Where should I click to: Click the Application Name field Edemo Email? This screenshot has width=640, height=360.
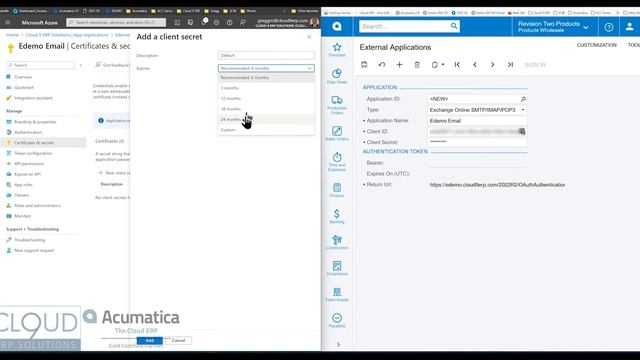[477, 121]
